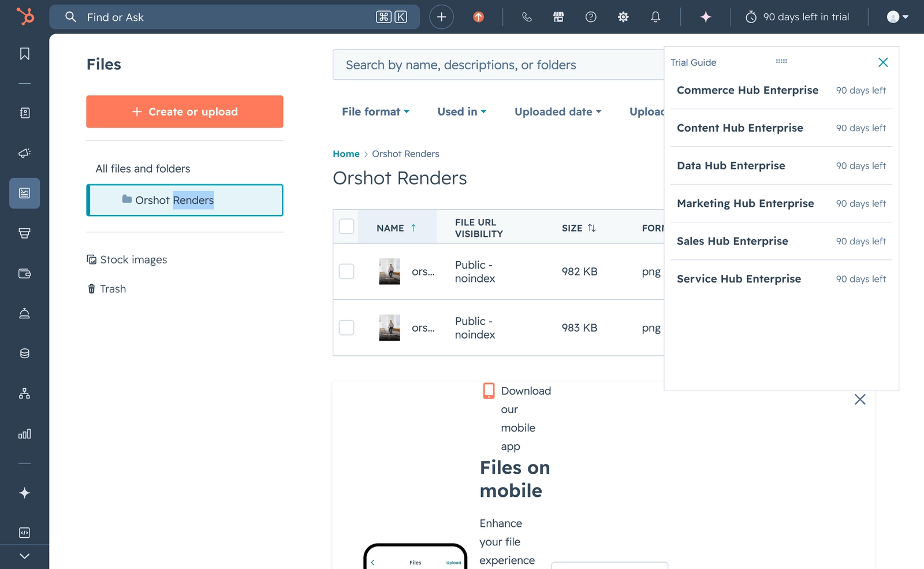Viewport: 924px width, 569px height.
Task: Open the Sales storefront sidebar icon
Action: [24, 233]
